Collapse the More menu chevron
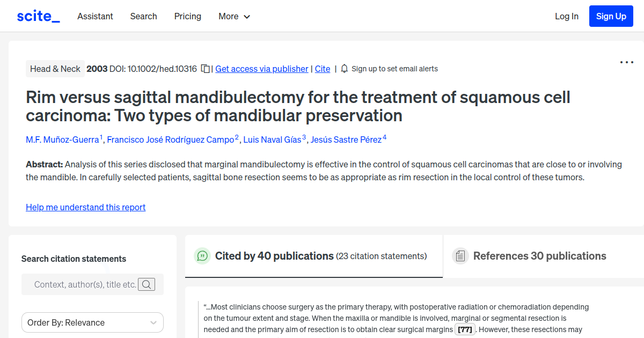Viewport: 644px width, 338px height. click(247, 17)
